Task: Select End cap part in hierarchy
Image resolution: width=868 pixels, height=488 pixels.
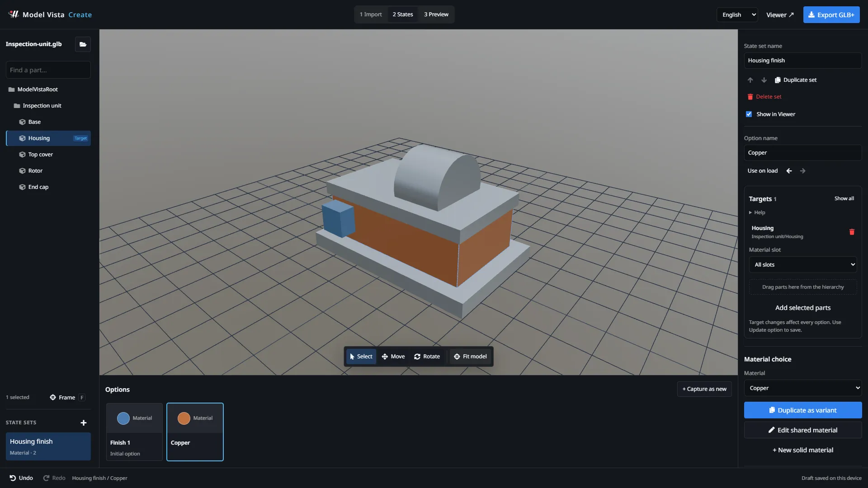Action: (48, 187)
